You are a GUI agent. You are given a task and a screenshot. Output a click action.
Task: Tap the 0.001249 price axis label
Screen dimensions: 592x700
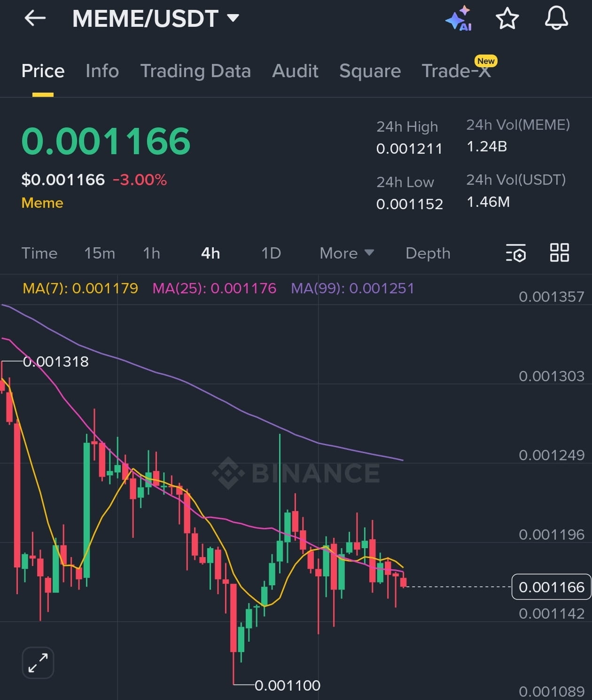point(552,455)
